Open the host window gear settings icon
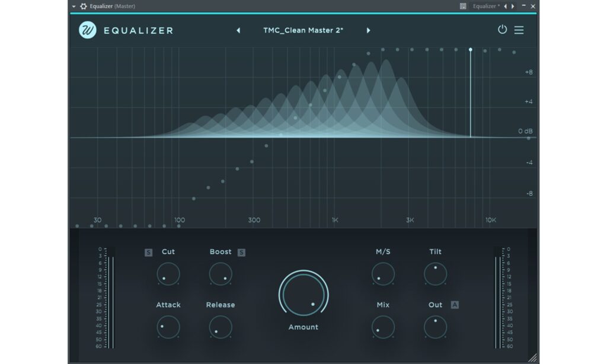607x364 pixels. coord(83,6)
